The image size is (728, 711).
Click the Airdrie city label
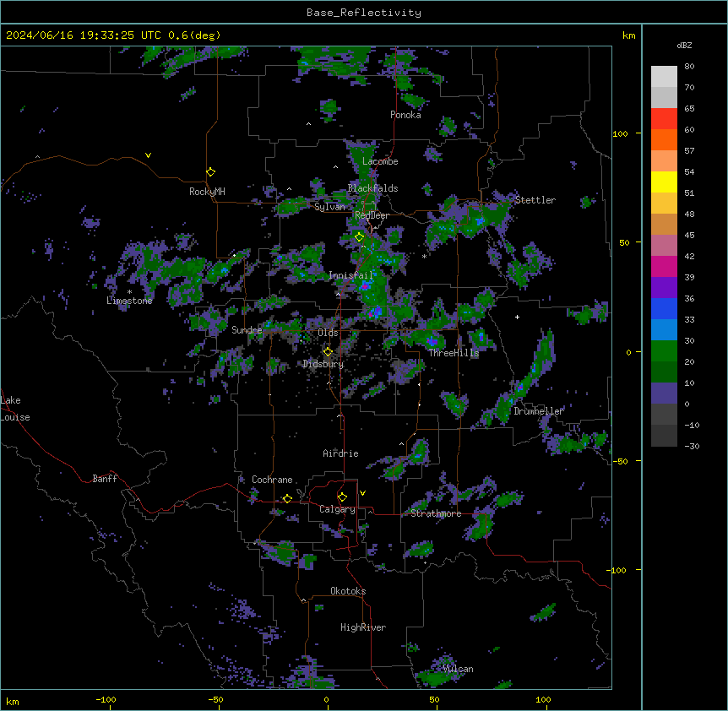340,453
